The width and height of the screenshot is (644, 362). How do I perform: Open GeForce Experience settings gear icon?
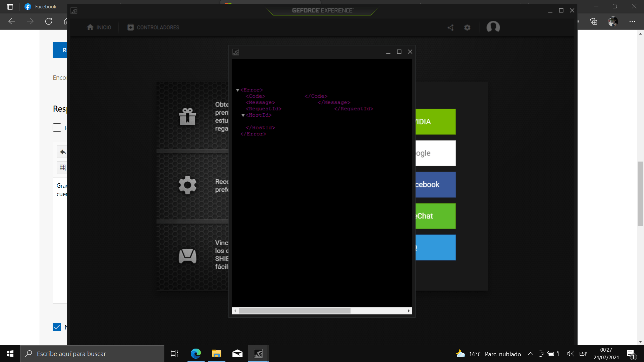[x=467, y=27]
